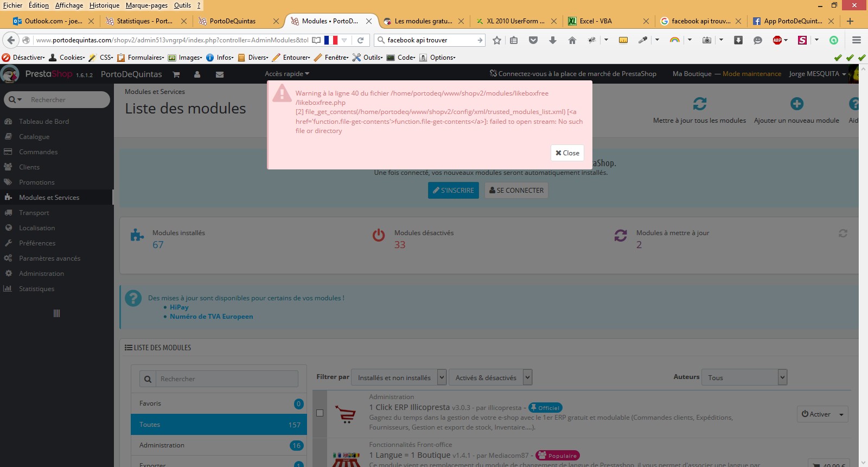Open the customers person icon in header

197,74
